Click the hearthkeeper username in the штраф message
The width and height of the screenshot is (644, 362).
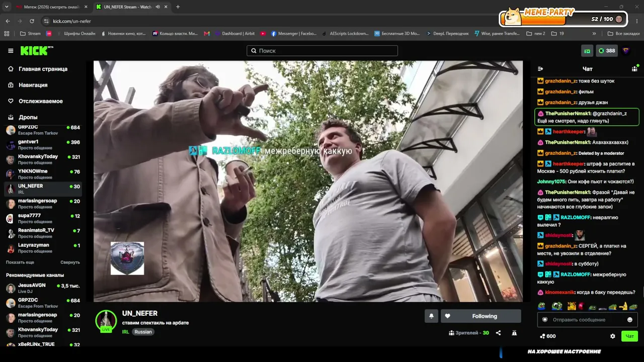(568, 164)
